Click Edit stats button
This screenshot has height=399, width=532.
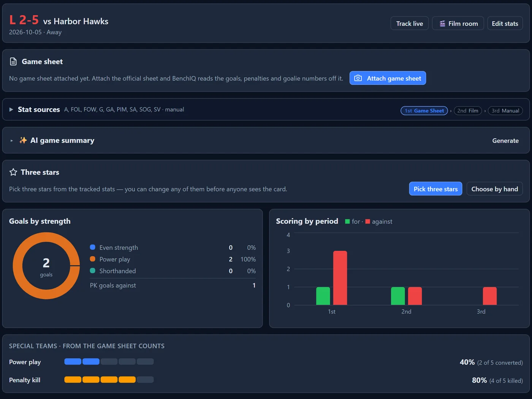[505, 24]
